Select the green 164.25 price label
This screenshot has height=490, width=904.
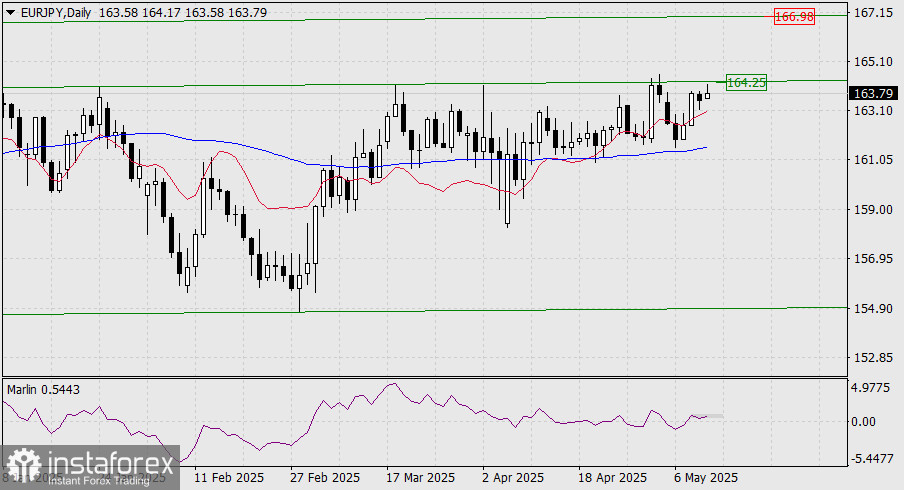(x=746, y=82)
